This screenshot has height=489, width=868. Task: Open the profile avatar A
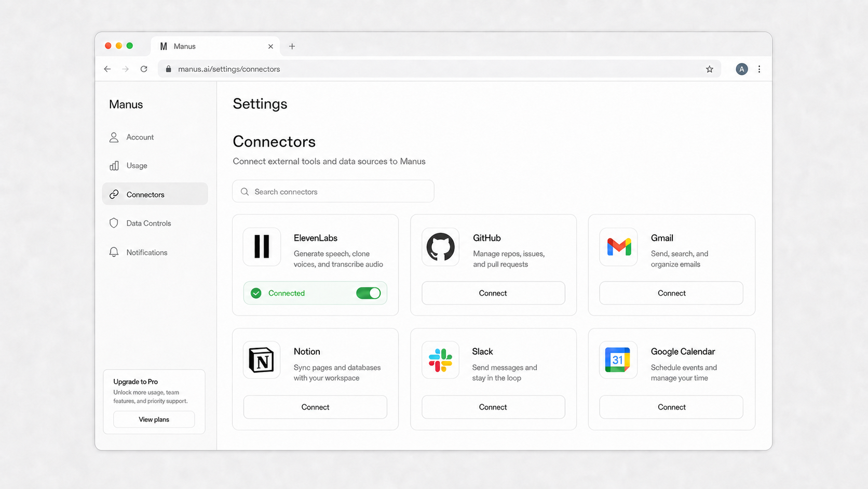[742, 69]
